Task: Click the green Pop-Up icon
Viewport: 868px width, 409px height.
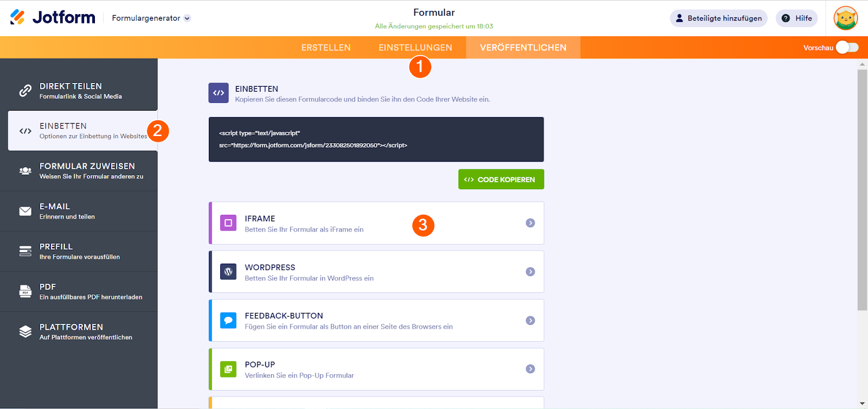Action: tap(228, 369)
